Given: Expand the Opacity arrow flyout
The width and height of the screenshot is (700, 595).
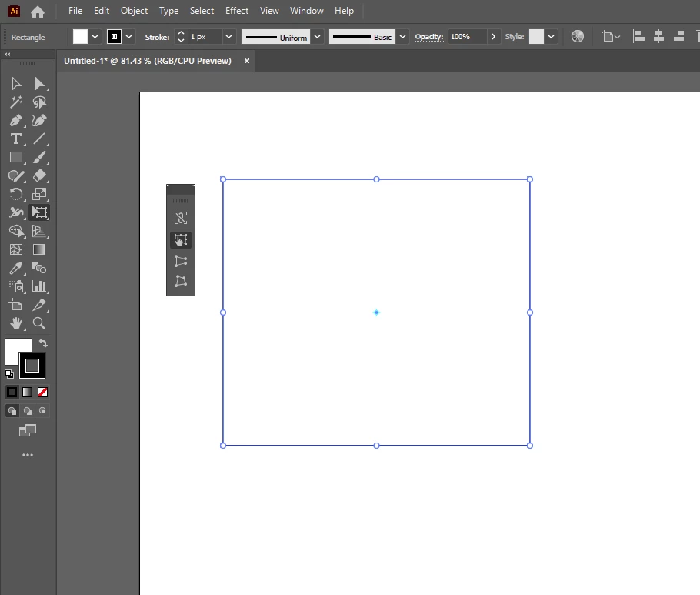Looking at the screenshot, I should [x=493, y=37].
